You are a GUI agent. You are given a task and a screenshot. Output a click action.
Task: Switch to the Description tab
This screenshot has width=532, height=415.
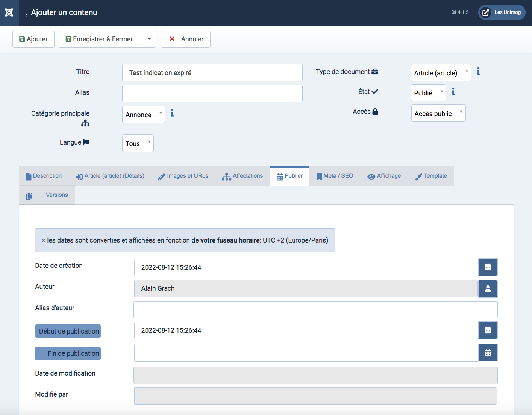tap(44, 176)
